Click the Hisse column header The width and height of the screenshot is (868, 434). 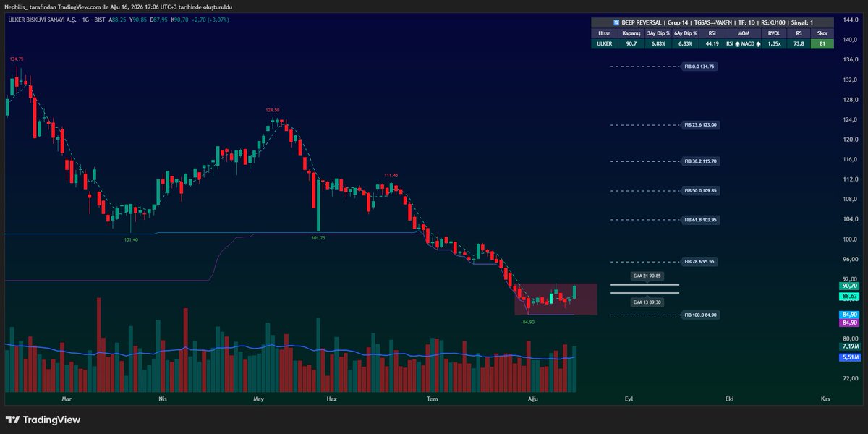click(604, 33)
